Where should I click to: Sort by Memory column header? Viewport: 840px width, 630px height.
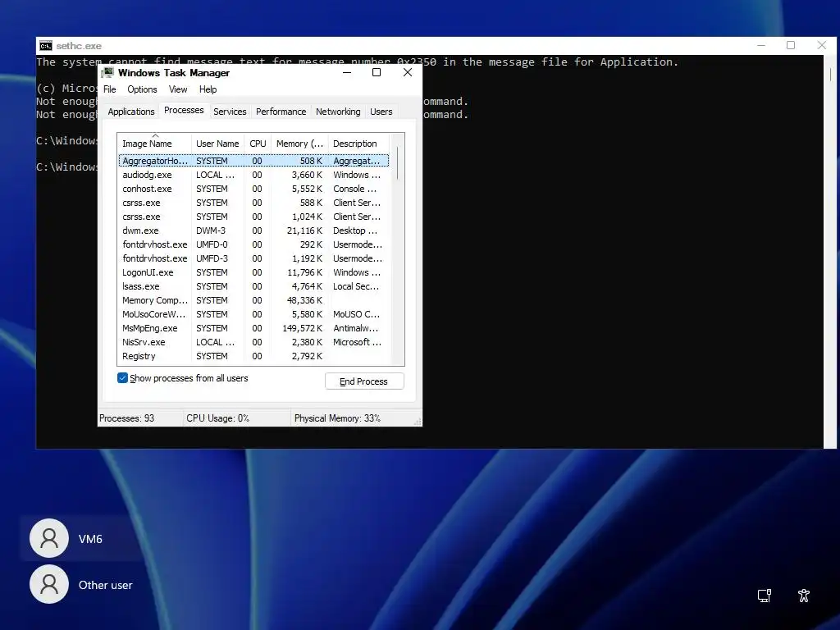tap(299, 144)
